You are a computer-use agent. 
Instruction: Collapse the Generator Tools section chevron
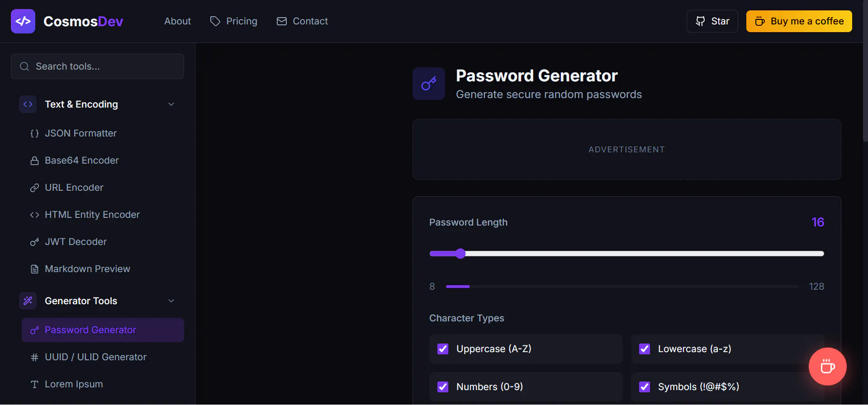pyautogui.click(x=171, y=301)
